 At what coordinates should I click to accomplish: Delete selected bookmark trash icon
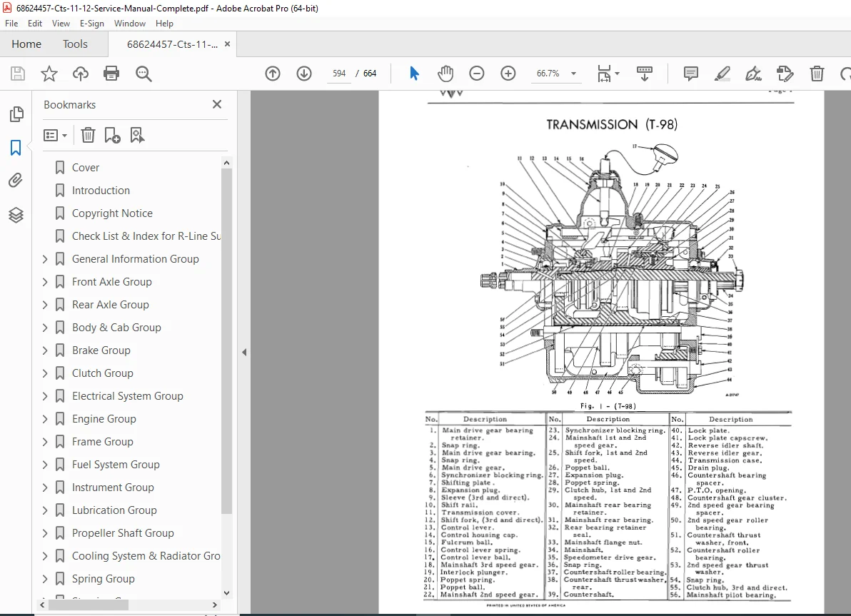pyautogui.click(x=88, y=135)
